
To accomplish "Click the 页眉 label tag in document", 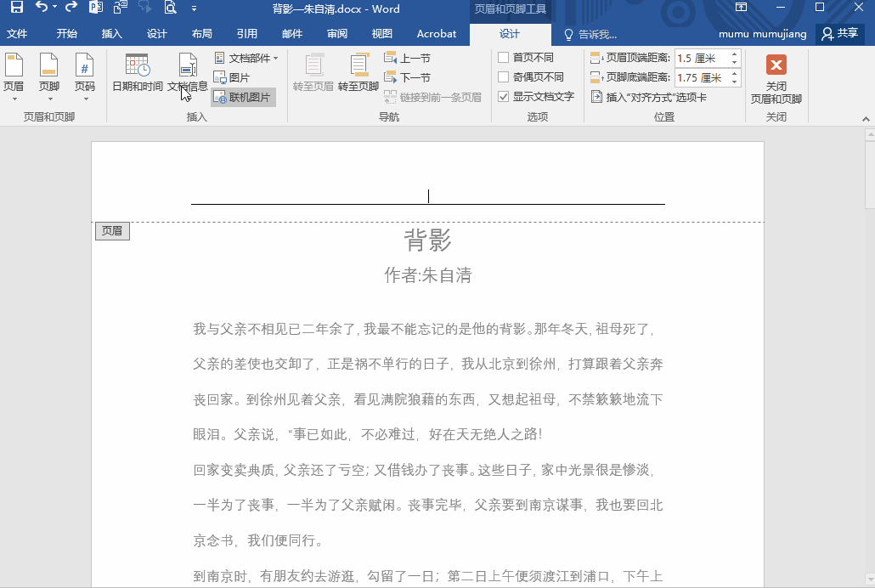I will (112, 231).
